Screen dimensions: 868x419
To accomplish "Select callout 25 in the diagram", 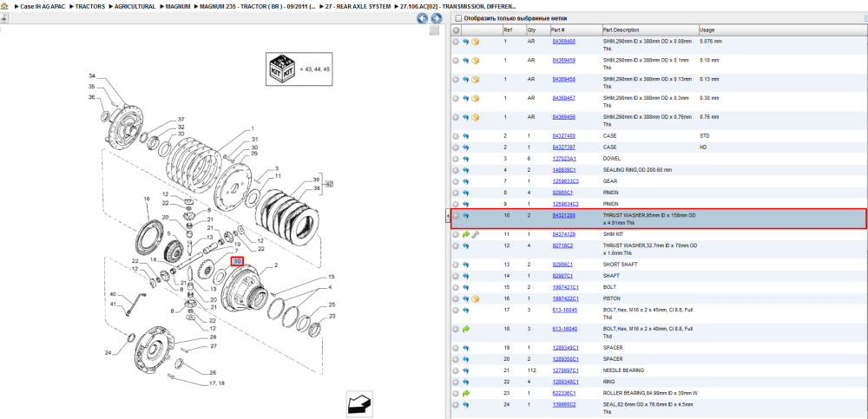I will click(332, 304).
